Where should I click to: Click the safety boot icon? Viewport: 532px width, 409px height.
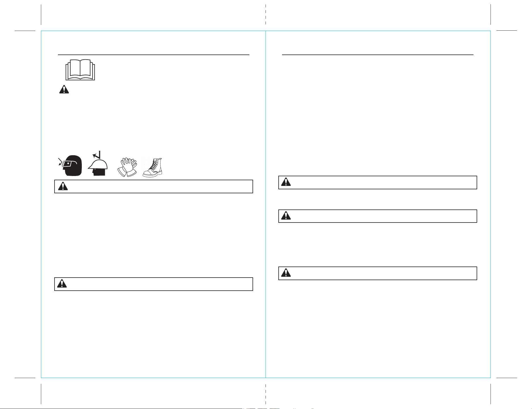tap(153, 168)
